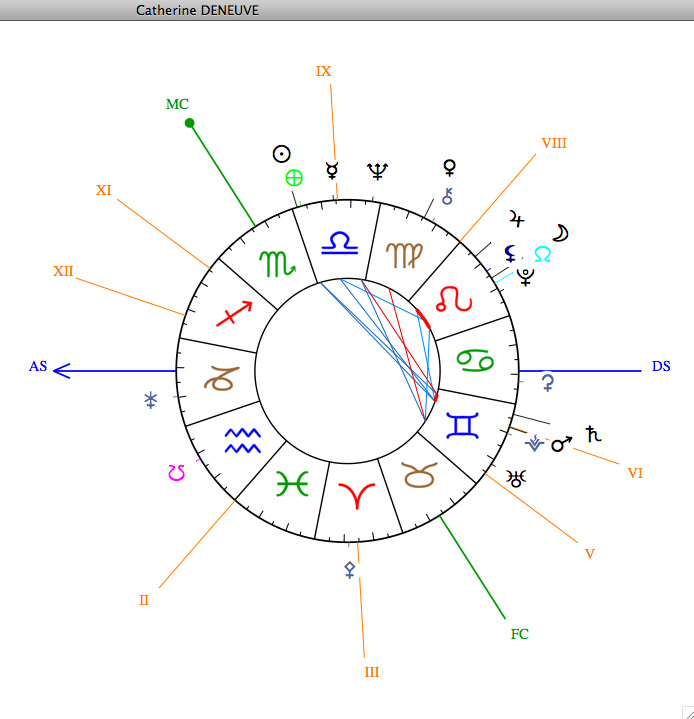
Task: Select the green Cancer sign segment
Action: tap(475, 361)
